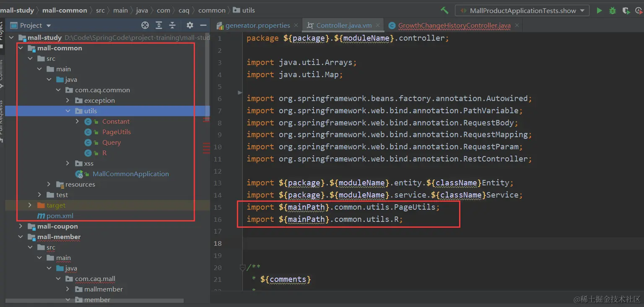Switch to generator.properties tab

[258, 26]
